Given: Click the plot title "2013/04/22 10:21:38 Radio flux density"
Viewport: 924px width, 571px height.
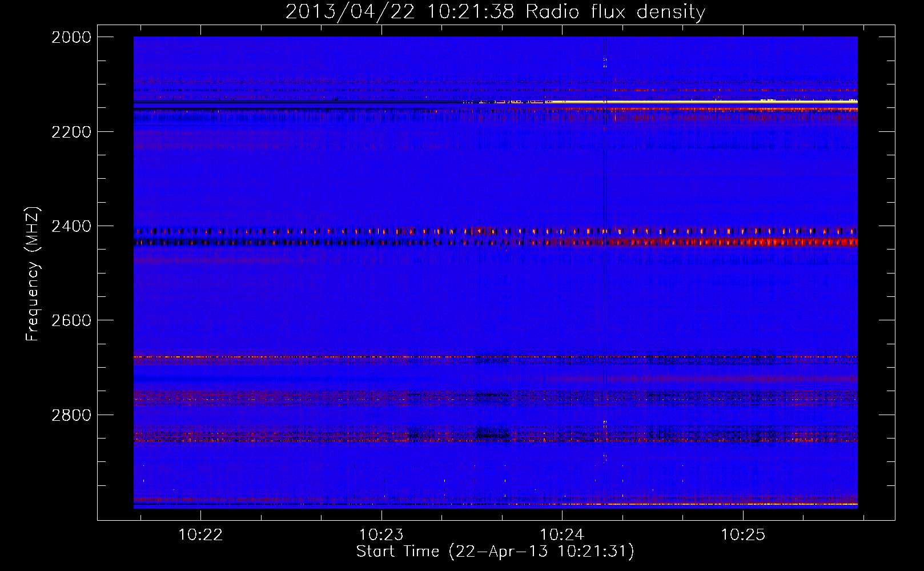Looking at the screenshot, I should [x=495, y=11].
